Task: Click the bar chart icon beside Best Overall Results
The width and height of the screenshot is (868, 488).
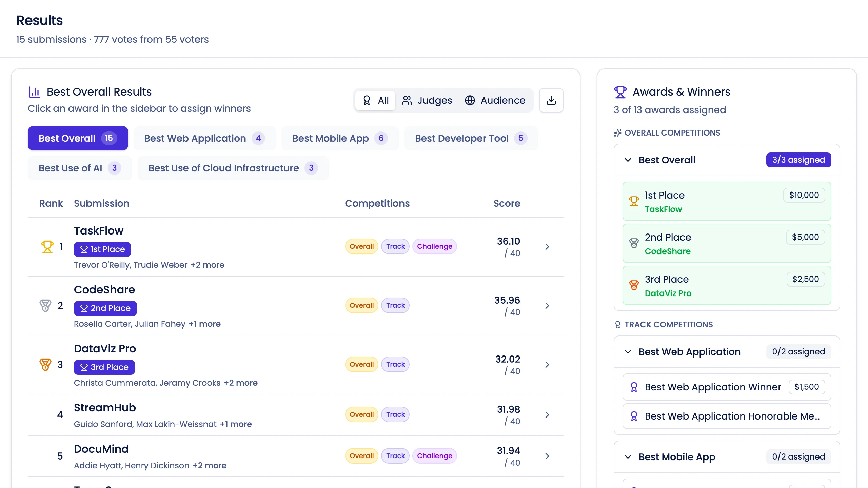Action: point(34,91)
